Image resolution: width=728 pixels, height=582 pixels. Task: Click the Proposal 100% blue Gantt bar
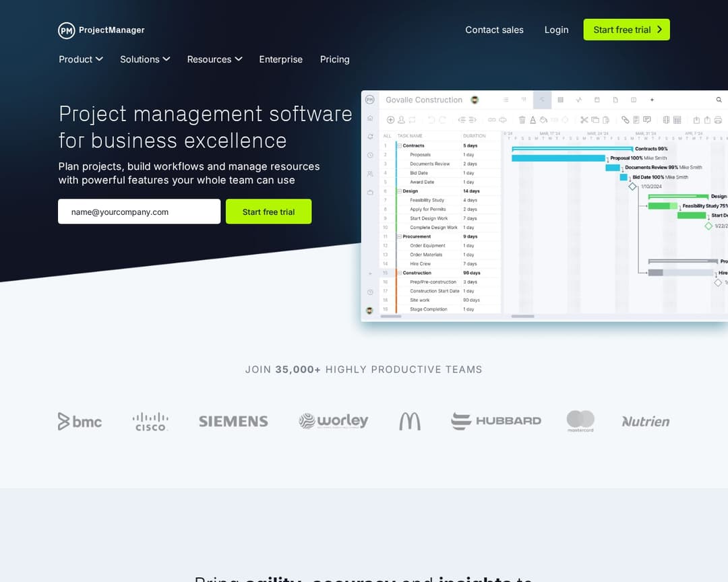pos(558,158)
